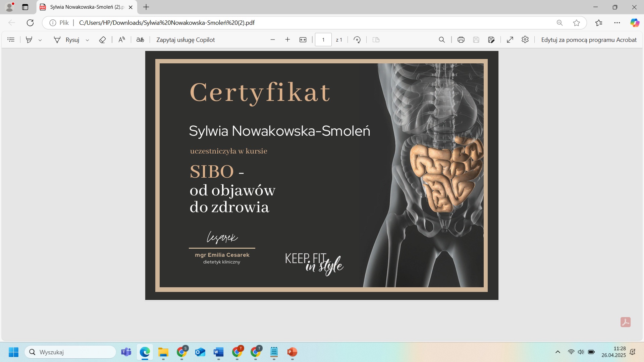The height and width of the screenshot is (362, 644).
Task: Open the table of contents sidebar
Action: click(11, 40)
